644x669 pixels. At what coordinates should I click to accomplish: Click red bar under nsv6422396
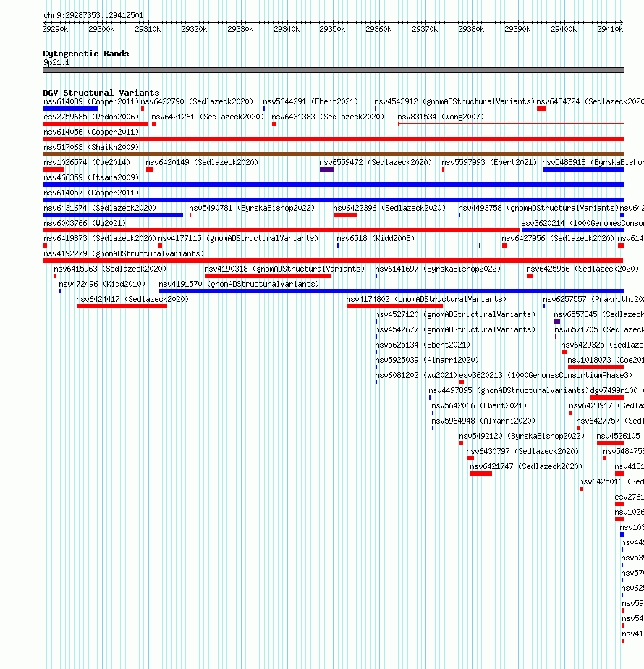345,215
